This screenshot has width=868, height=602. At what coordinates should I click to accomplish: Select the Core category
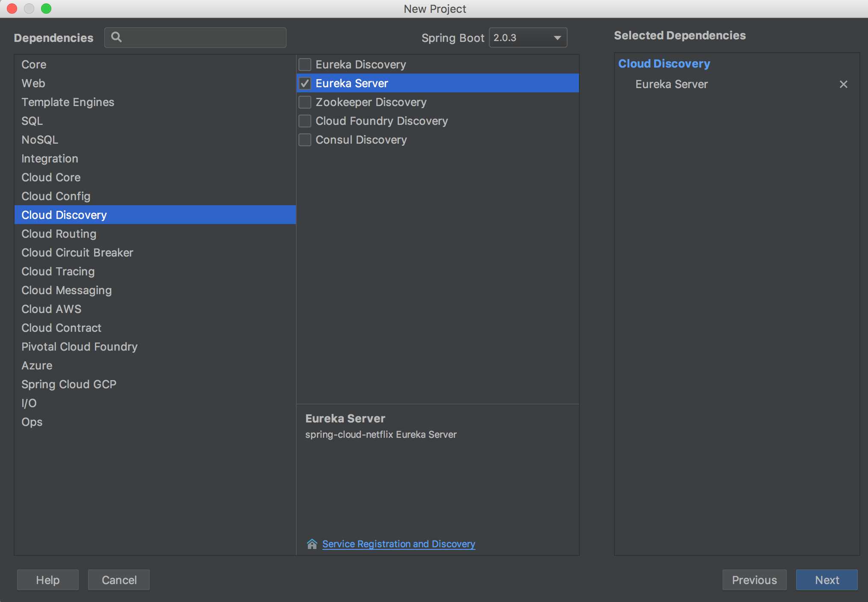pyautogui.click(x=155, y=65)
